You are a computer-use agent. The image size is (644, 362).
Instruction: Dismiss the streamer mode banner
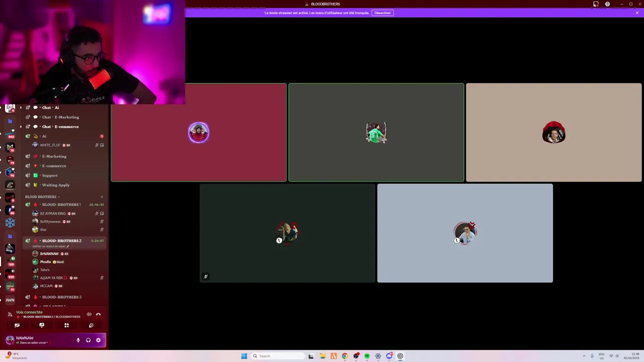(x=637, y=13)
